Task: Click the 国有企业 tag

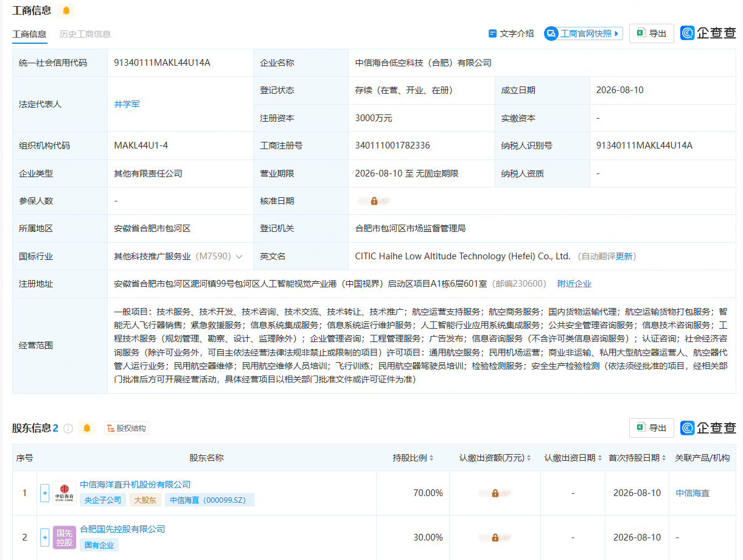Action: click(99, 545)
